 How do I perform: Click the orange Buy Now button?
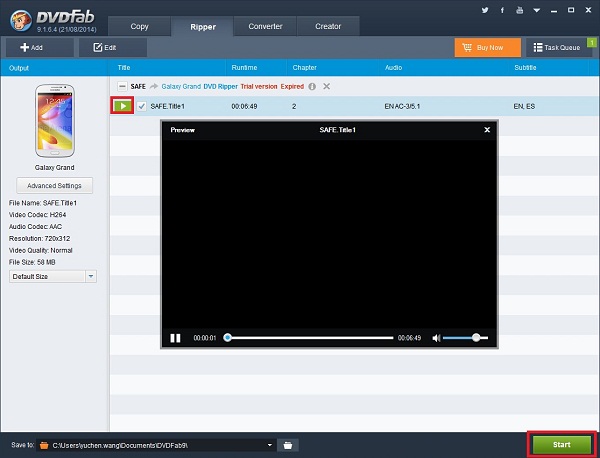[488, 47]
